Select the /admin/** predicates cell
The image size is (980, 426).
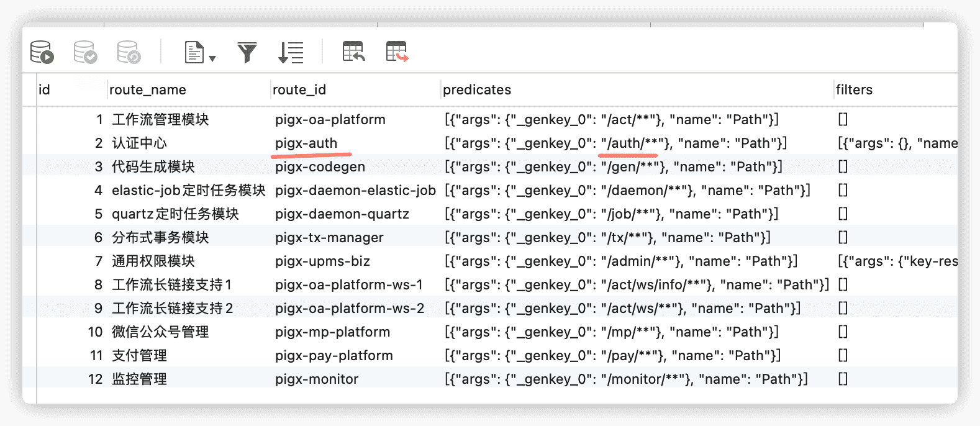coord(621,261)
